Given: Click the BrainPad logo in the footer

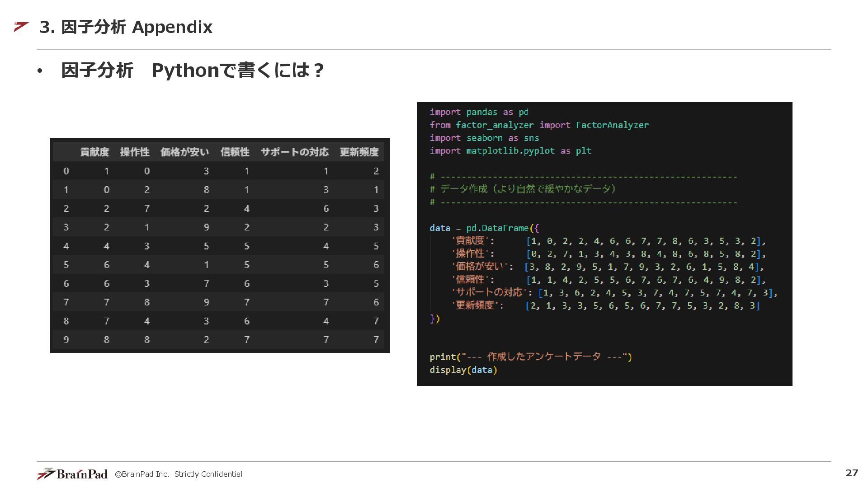Looking at the screenshot, I should 72,474.
